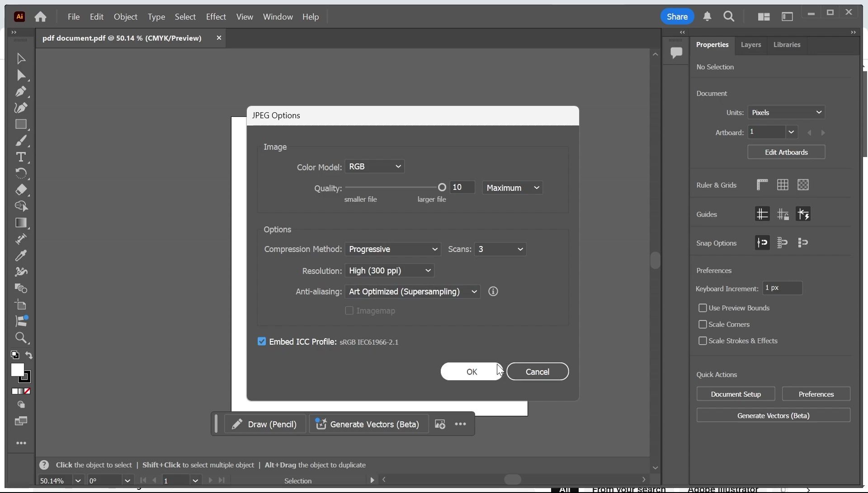Open the Artboard number dropdown
868x493 pixels.
791,133
